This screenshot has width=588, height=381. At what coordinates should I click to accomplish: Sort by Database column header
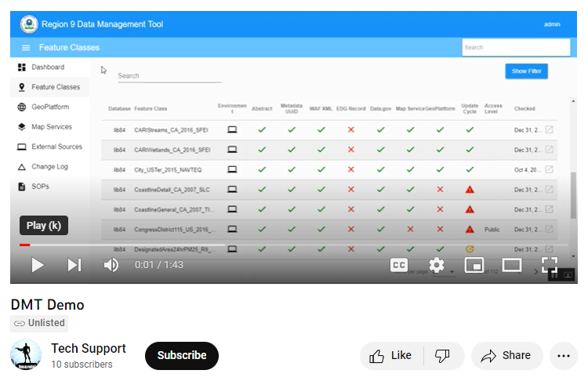(x=119, y=109)
